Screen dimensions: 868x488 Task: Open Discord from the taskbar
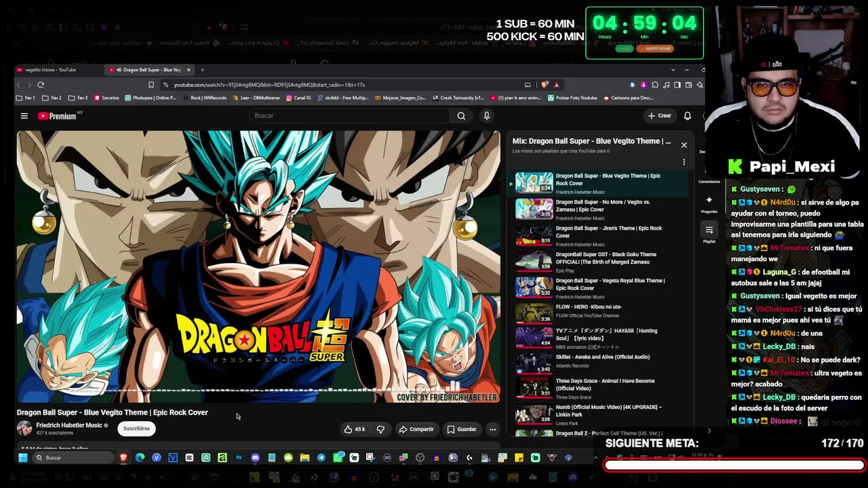(255, 457)
